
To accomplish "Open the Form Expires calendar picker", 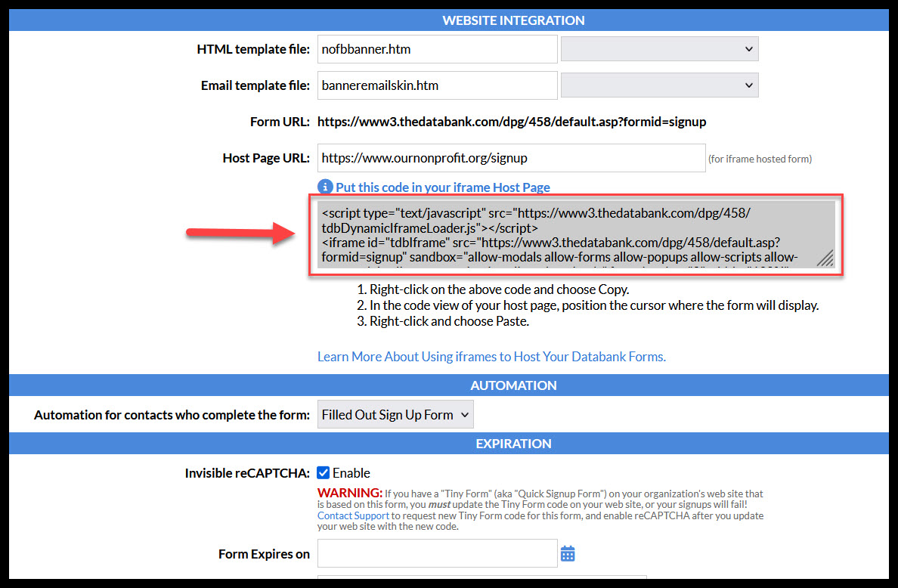I will (x=568, y=554).
